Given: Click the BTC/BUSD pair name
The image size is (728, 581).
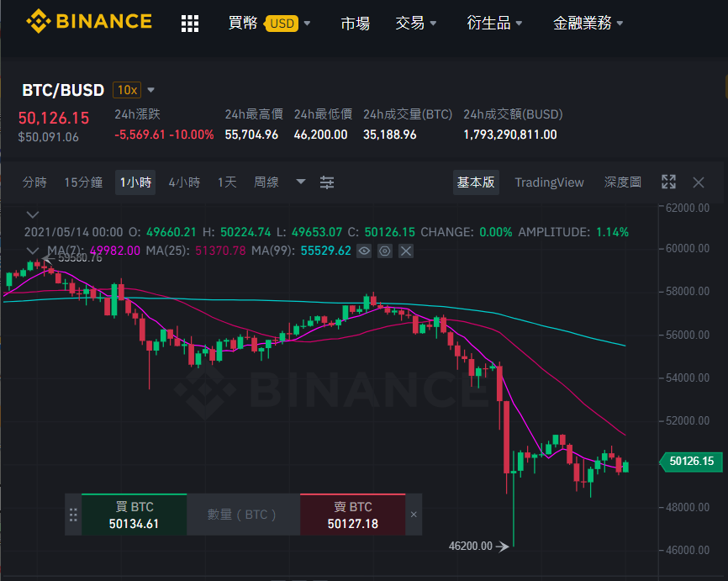Looking at the screenshot, I should 63,90.
